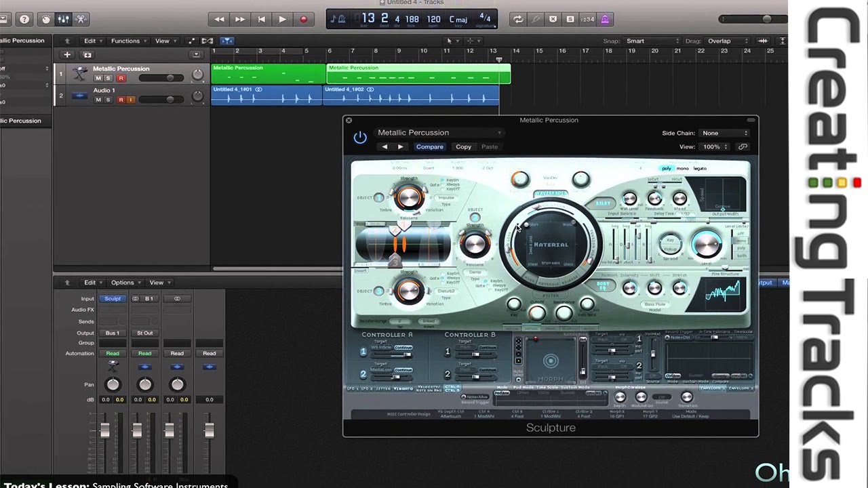
Task: Go to project start with transport button
Action: pyautogui.click(x=261, y=20)
